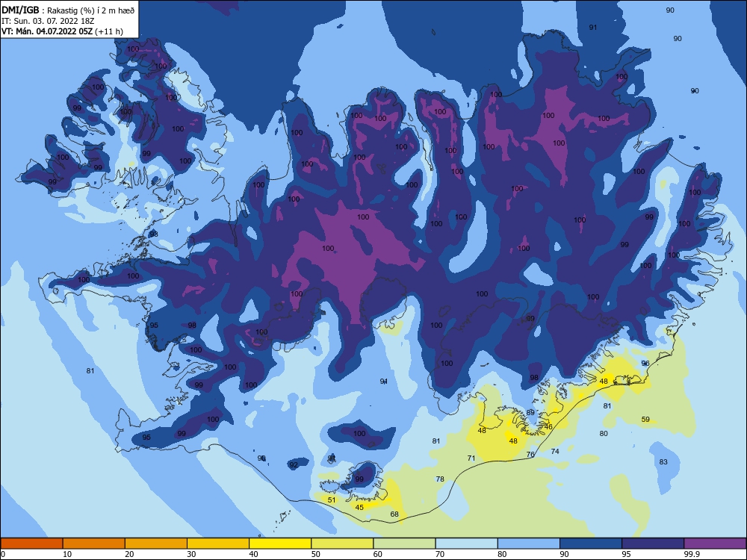Pick the purple above-99.9 legend swatch

tap(715, 544)
